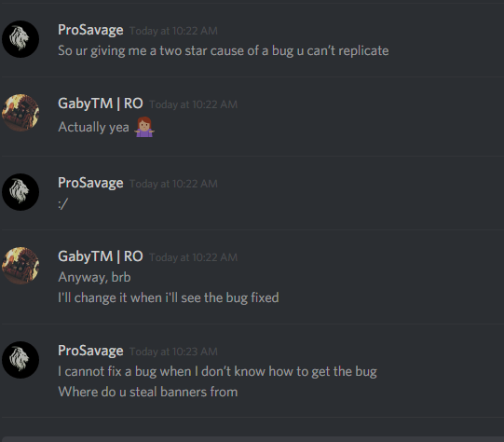This screenshot has width=504, height=442.
Task: Open GabyTM | RO name above "Anyway, brb"
Action: click(101, 256)
